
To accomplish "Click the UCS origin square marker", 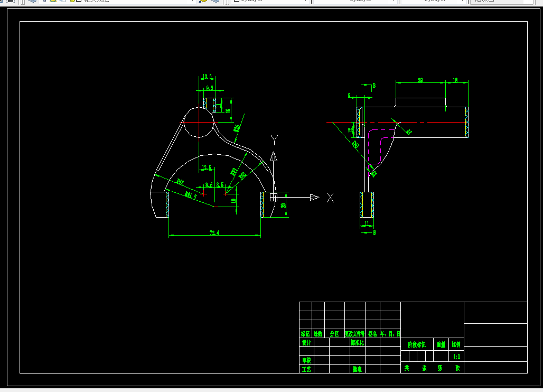I will [274, 197].
